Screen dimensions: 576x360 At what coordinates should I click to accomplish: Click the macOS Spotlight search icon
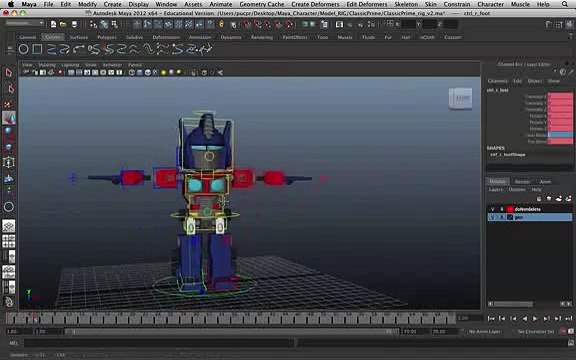click(x=565, y=4)
